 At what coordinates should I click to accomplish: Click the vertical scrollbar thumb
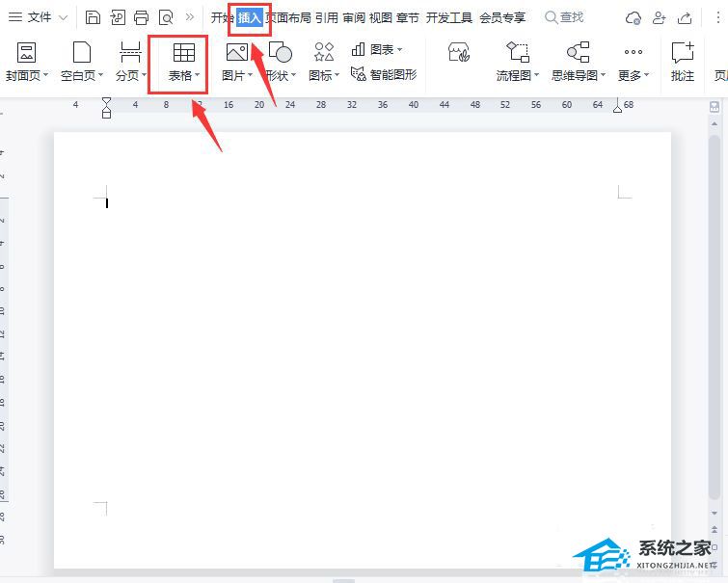[x=715, y=317]
